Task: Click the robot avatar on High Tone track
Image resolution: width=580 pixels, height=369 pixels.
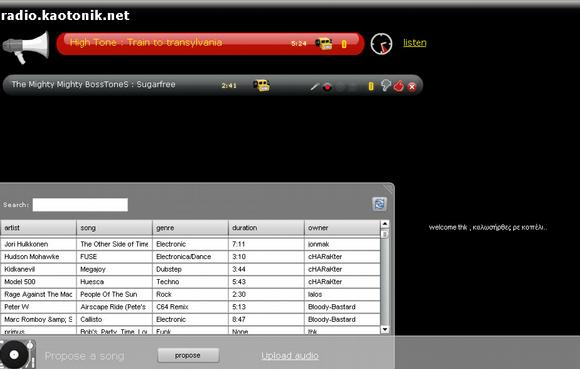Action: coord(324,44)
